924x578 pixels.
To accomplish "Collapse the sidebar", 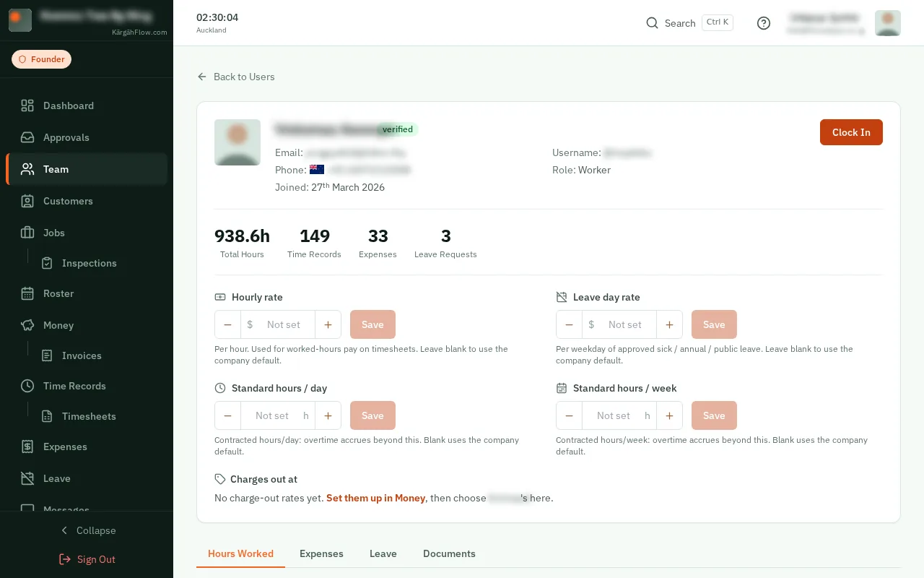I will pos(87,530).
